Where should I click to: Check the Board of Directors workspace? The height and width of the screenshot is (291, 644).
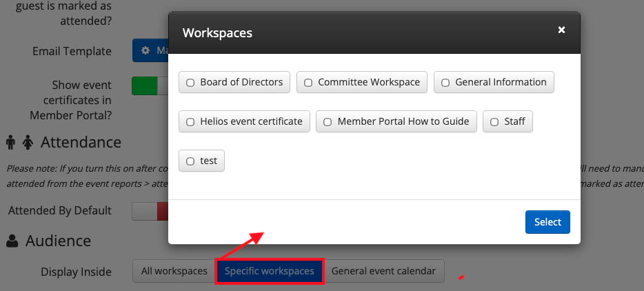[190, 83]
